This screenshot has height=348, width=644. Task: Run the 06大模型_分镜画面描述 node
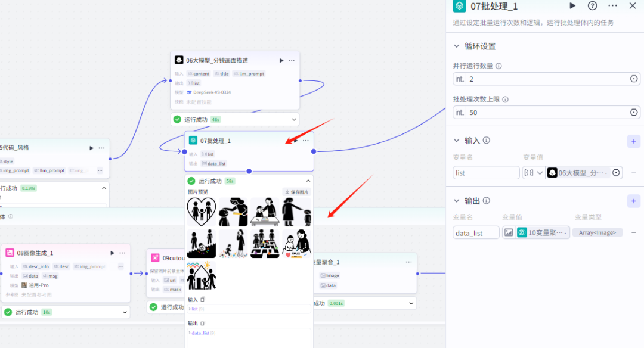pos(281,60)
